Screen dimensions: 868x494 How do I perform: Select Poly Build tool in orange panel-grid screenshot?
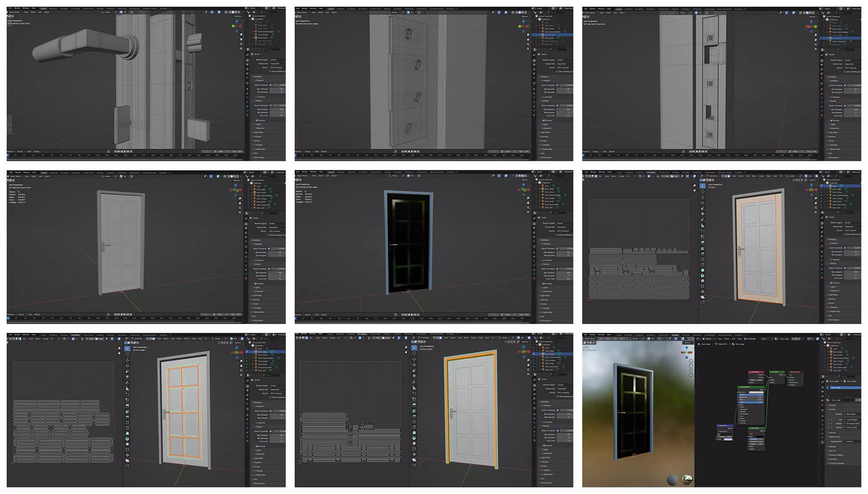click(x=127, y=433)
